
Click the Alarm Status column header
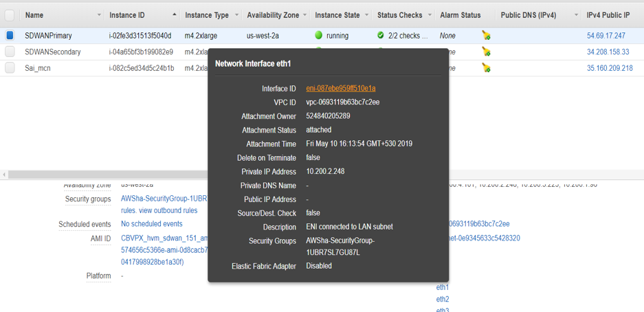click(x=460, y=15)
